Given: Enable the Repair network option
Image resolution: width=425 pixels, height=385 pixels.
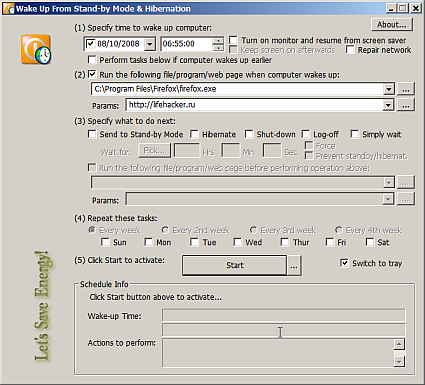Looking at the screenshot, I should pyautogui.click(x=350, y=50).
